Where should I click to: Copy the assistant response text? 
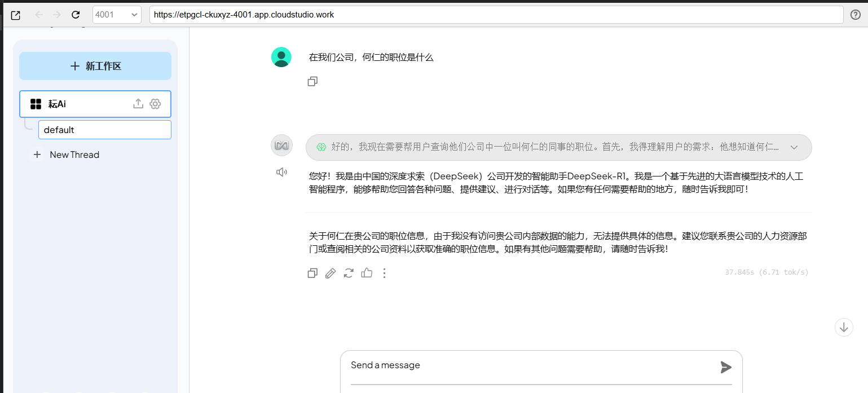pyautogui.click(x=312, y=273)
